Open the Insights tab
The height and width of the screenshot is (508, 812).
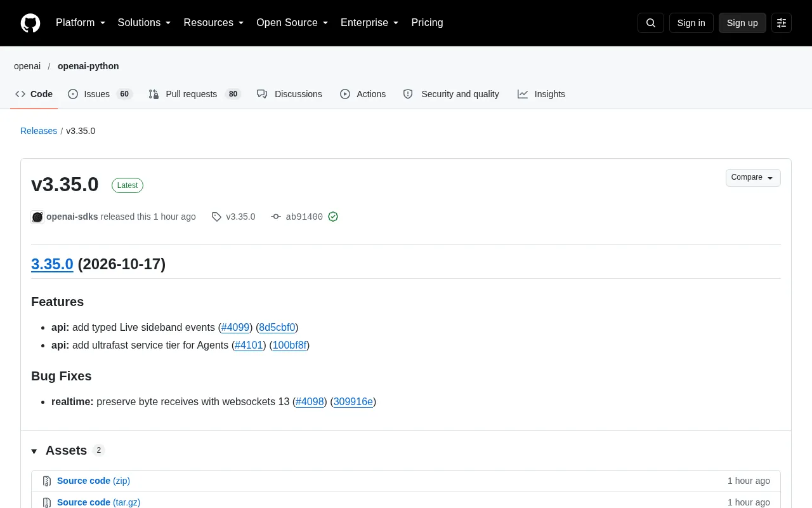coord(541,94)
